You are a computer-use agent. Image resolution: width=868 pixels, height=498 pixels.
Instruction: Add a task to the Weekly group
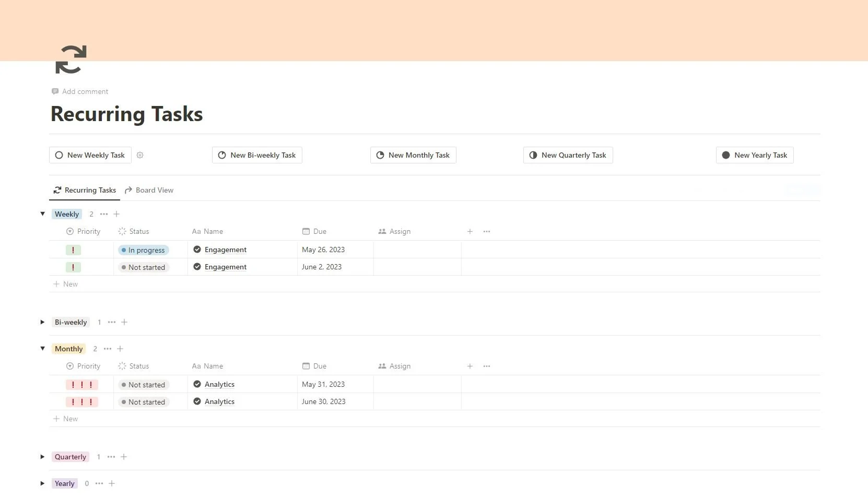point(116,214)
